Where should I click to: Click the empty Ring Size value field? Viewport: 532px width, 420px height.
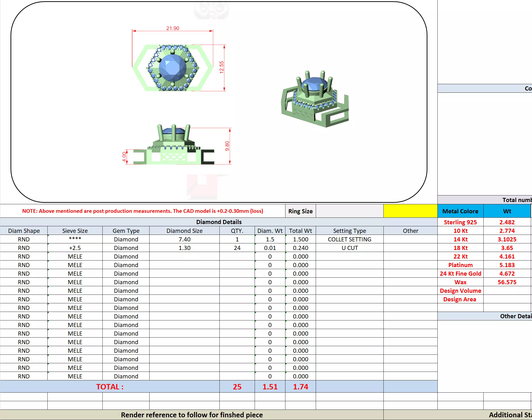349,211
